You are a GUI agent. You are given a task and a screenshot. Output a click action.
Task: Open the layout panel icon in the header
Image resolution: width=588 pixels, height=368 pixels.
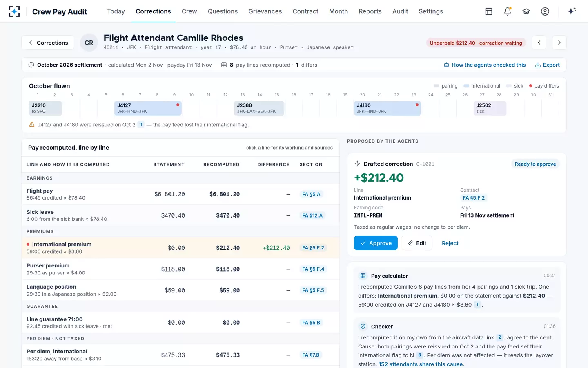pos(489,11)
